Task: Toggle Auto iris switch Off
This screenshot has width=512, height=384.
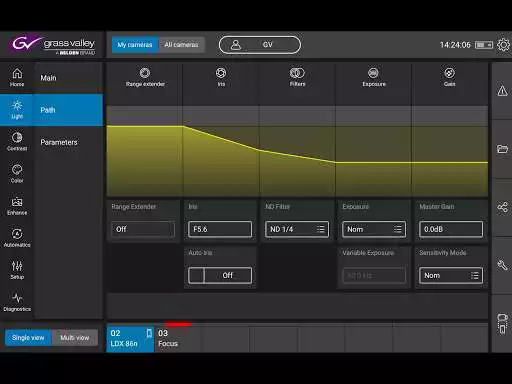Action: pyautogui.click(x=220, y=275)
